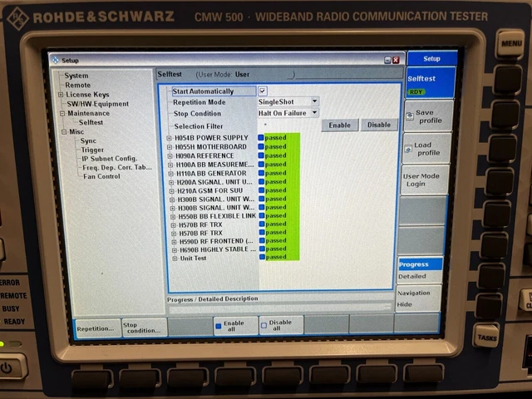532x399 pixels.
Task: Select the Progress view option
Action: [421, 264]
